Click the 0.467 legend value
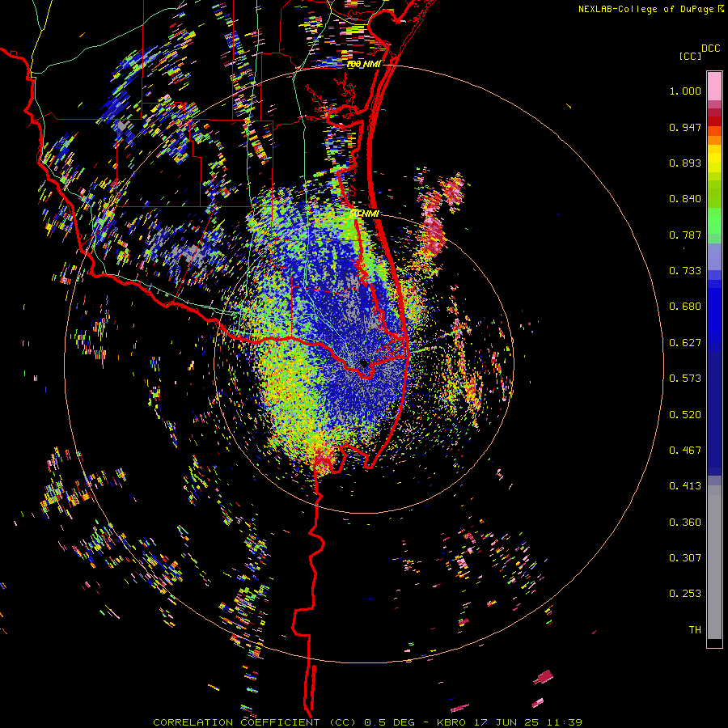Viewport: 728px width, 728px height. [x=685, y=451]
